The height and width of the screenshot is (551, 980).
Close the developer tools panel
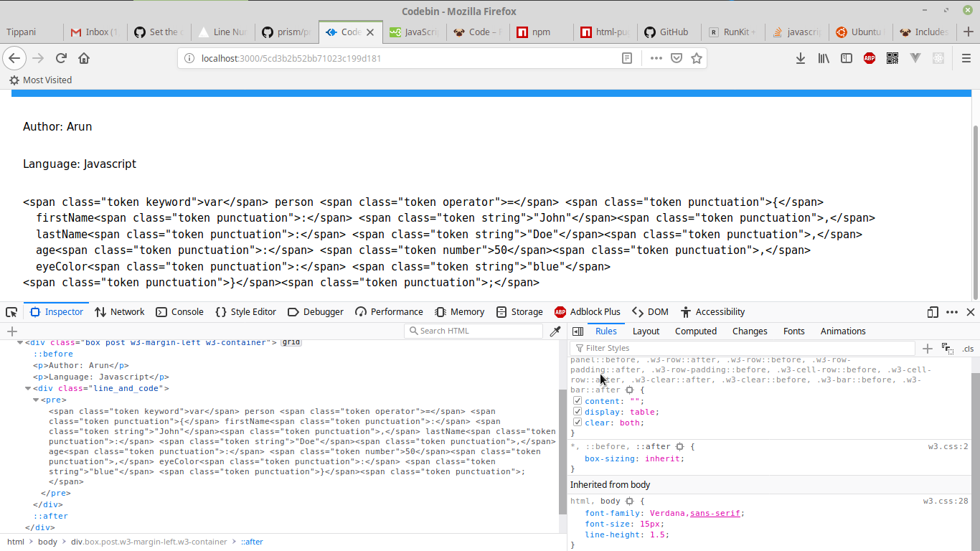(x=971, y=312)
